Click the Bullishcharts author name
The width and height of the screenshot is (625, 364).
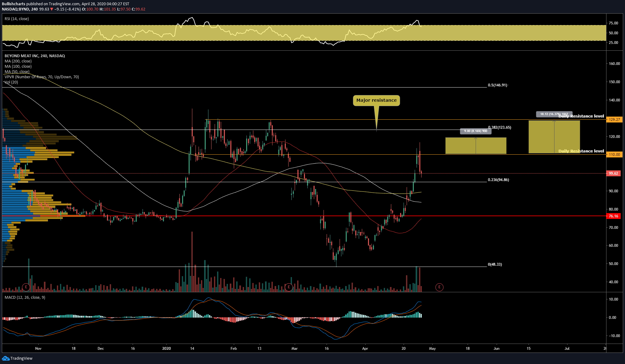[x=14, y=4]
